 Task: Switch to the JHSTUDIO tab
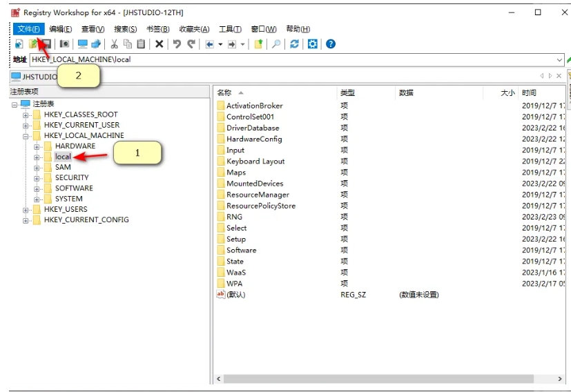[x=35, y=77]
